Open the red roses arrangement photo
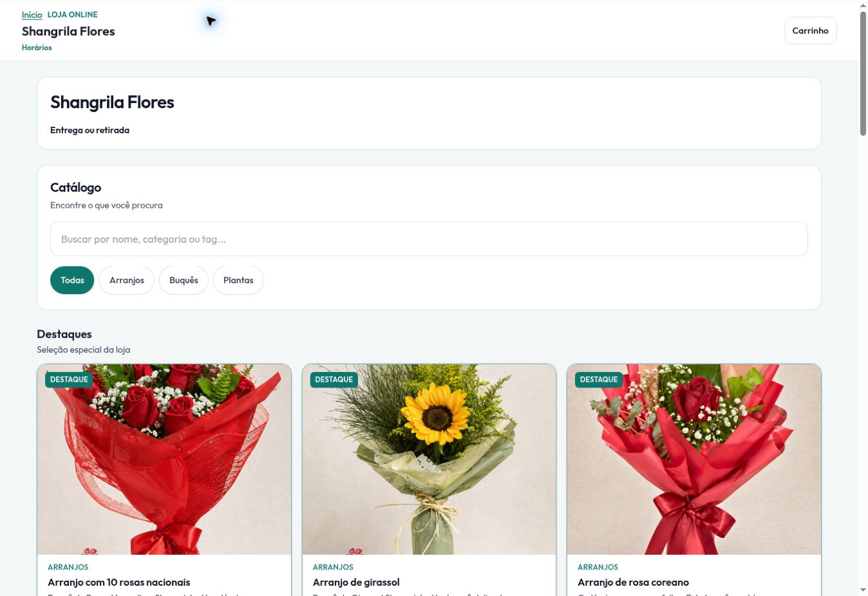The width and height of the screenshot is (868, 596). click(x=164, y=460)
